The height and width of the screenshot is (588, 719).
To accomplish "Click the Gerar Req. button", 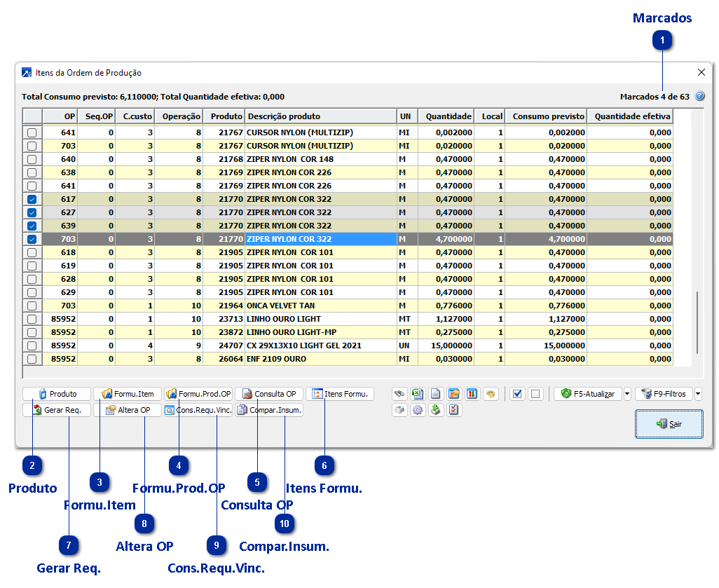I will pyautogui.click(x=57, y=411).
